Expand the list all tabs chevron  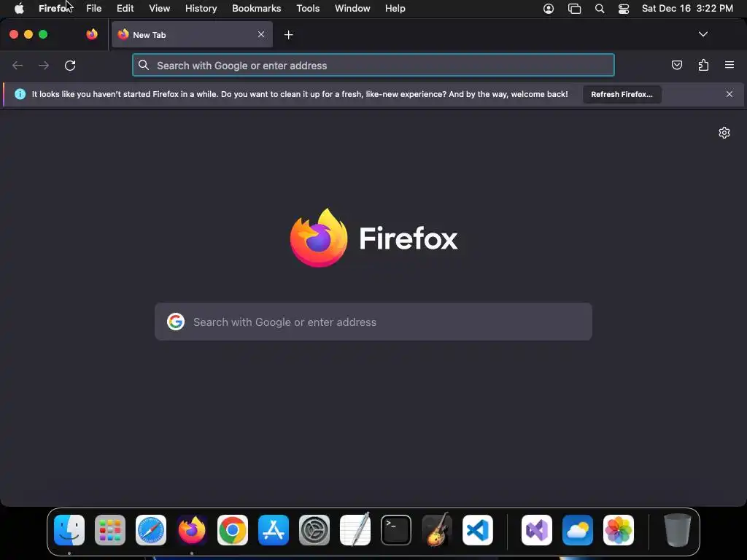(x=703, y=34)
